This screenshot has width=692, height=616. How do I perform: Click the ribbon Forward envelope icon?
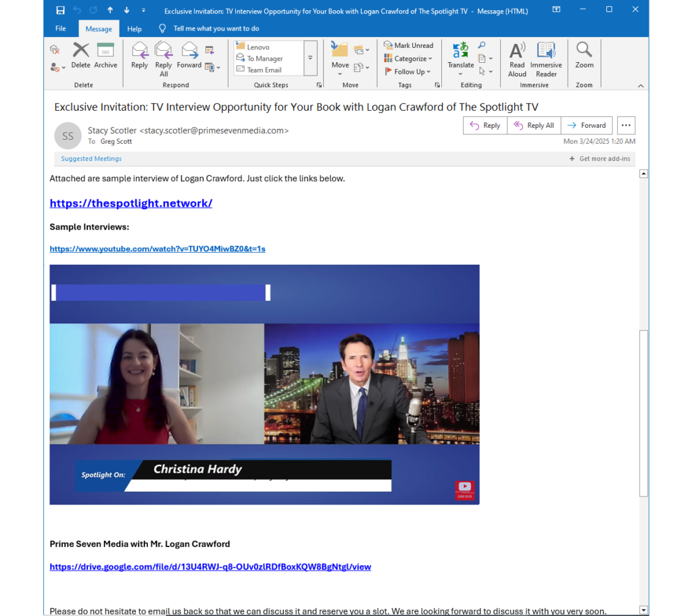tap(189, 55)
